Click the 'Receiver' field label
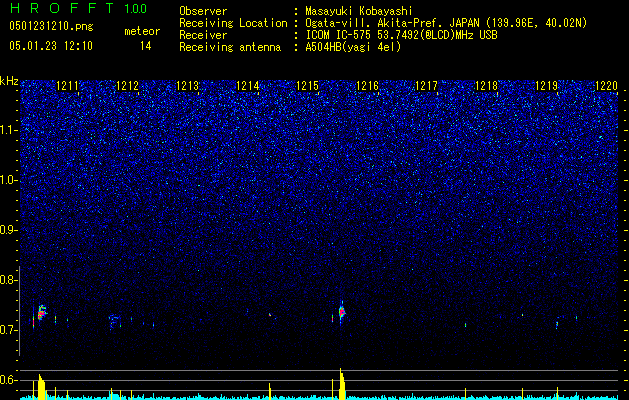Viewport: 629px width, 400px height. (203, 35)
